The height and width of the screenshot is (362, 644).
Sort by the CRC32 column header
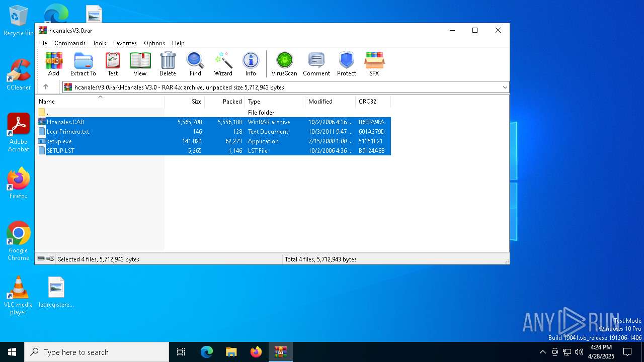pos(373,102)
